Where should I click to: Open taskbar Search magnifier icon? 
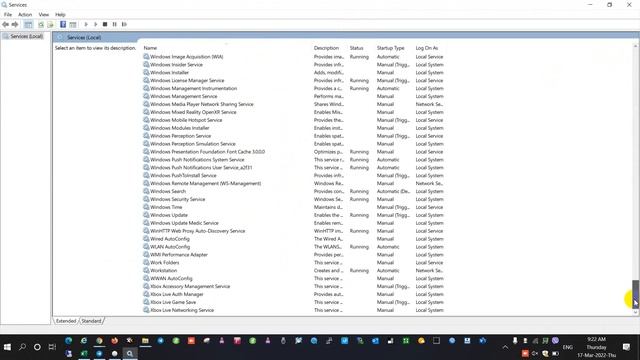coord(22,347)
